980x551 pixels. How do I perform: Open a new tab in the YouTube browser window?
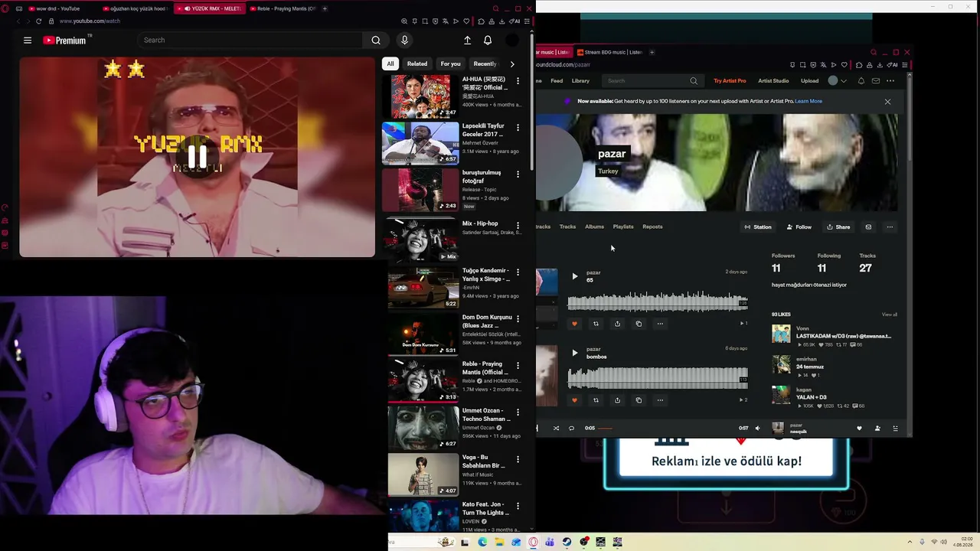[325, 9]
